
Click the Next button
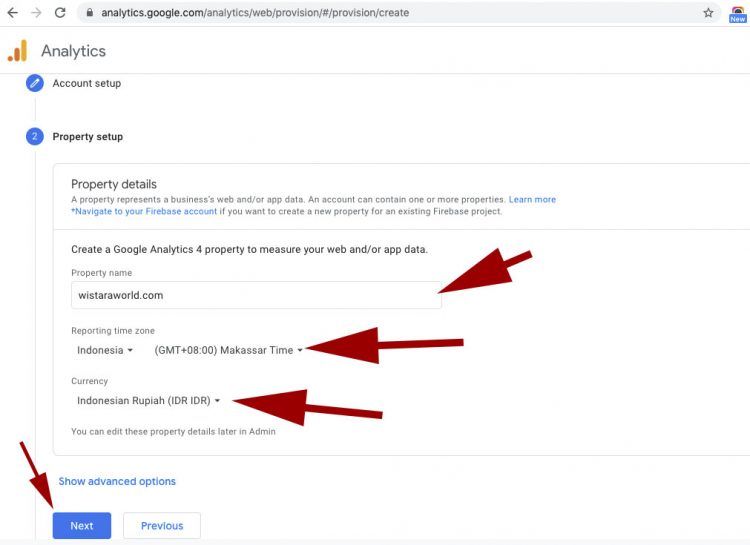(82, 525)
